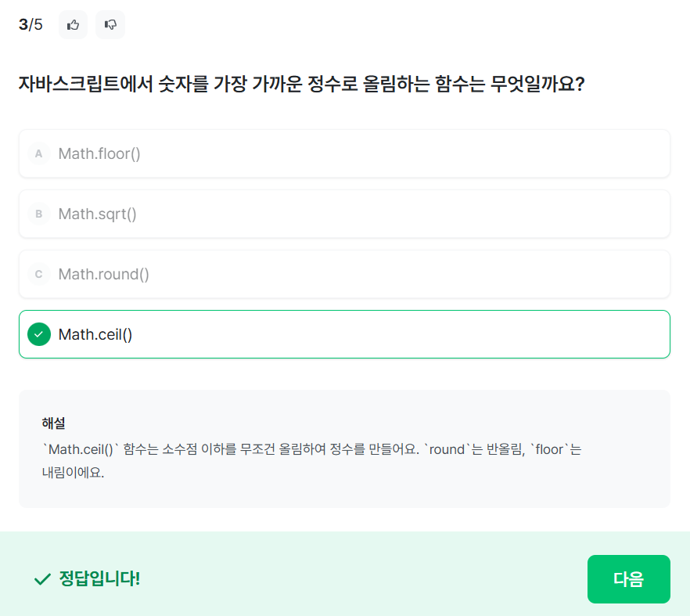The height and width of the screenshot is (616, 690).
Task: Click the 내림이에요. explanation line
Action: (x=73, y=473)
